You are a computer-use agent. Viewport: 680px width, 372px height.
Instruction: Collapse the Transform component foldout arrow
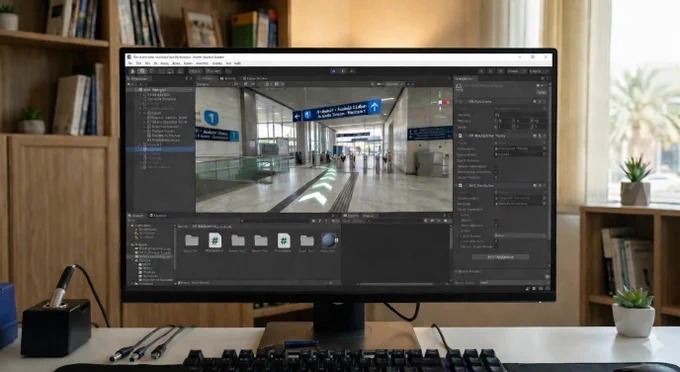pyautogui.click(x=457, y=101)
